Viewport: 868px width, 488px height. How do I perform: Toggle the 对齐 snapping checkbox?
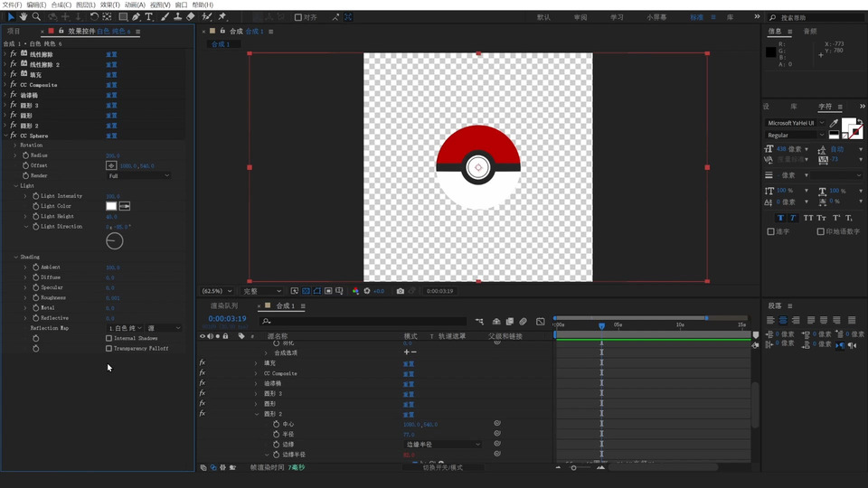click(298, 17)
